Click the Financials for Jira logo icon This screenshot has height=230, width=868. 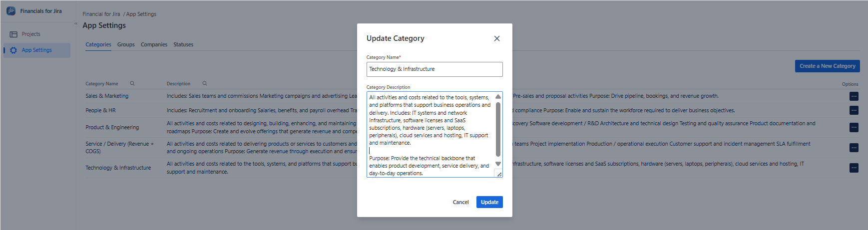point(11,11)
